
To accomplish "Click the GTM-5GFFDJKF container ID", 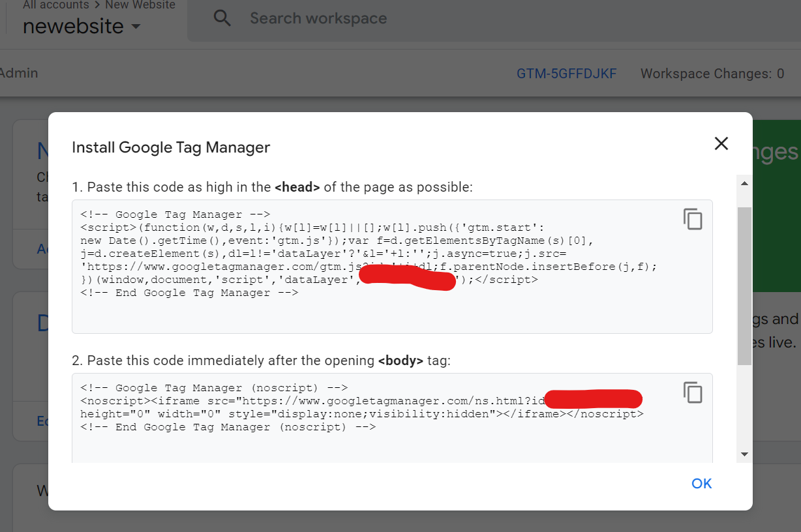I will click(x=566, y=74).
